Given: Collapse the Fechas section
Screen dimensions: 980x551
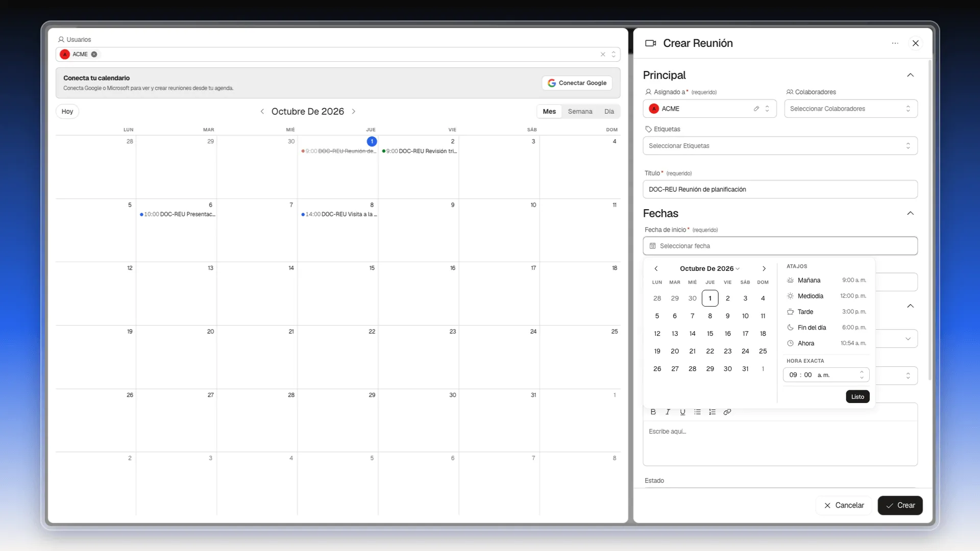Looking at the screenshot, I should pos(910,213).
